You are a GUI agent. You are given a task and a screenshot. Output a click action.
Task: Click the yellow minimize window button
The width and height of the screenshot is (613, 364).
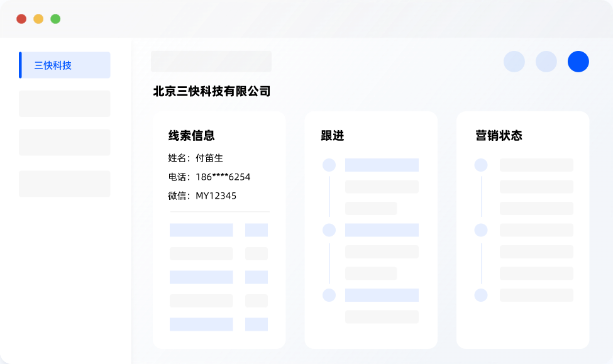coord(38,19)
